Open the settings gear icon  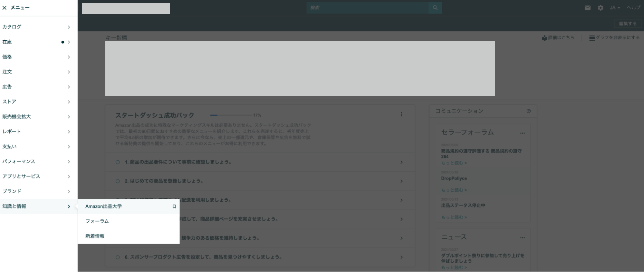coord(601,8)
